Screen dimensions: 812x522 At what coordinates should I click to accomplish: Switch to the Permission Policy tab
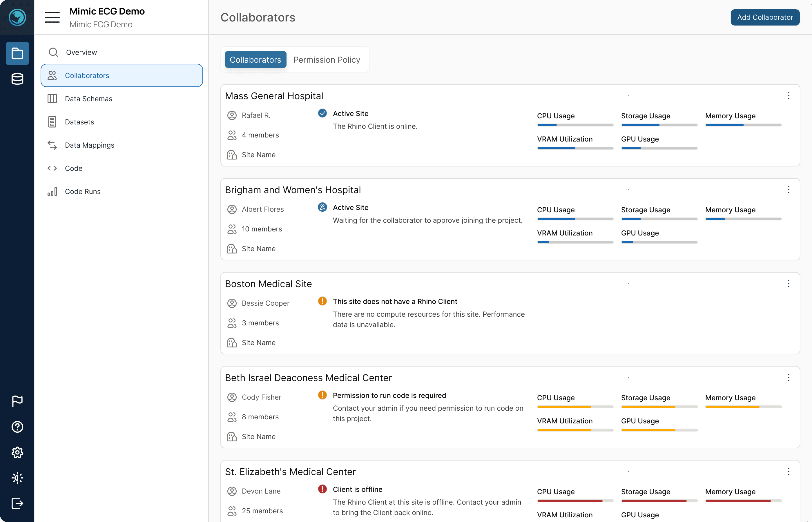coord(327,60)
